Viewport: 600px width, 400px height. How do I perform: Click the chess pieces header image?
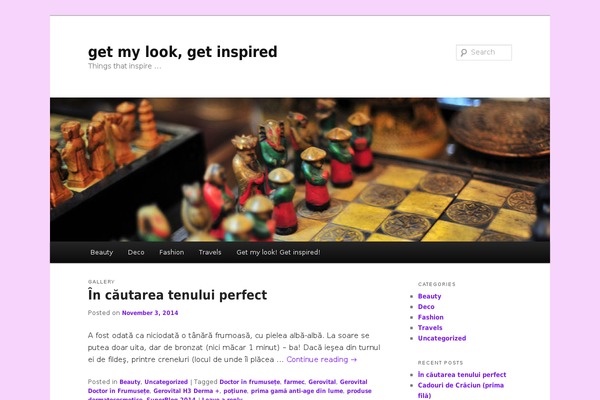[x=300, y=170]
